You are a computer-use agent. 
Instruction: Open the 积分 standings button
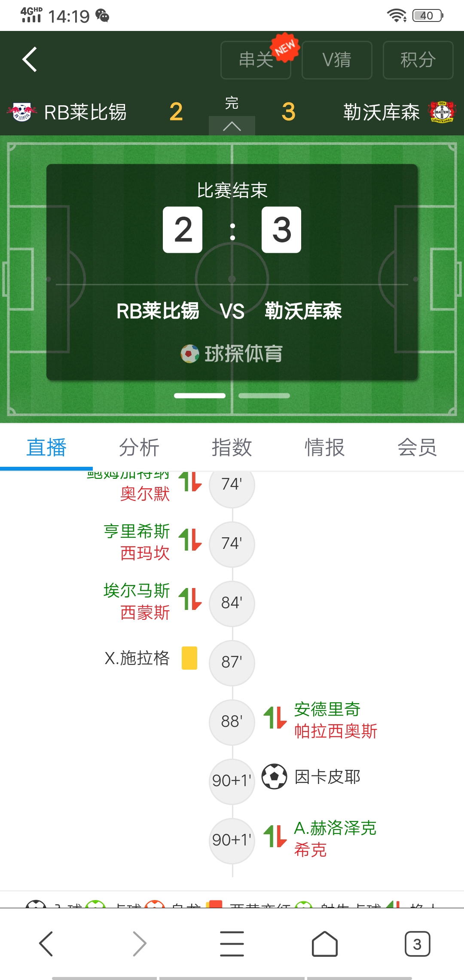click(x=418, y=60)
